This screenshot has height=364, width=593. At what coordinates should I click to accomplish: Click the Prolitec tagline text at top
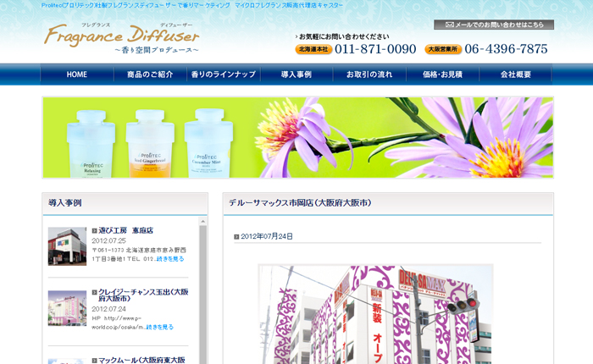tap(192, 5)
